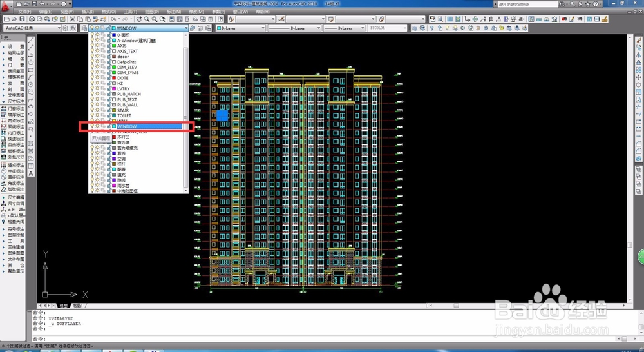
Task: Select the Arc draw tool
Action: (x=31, y=77)
